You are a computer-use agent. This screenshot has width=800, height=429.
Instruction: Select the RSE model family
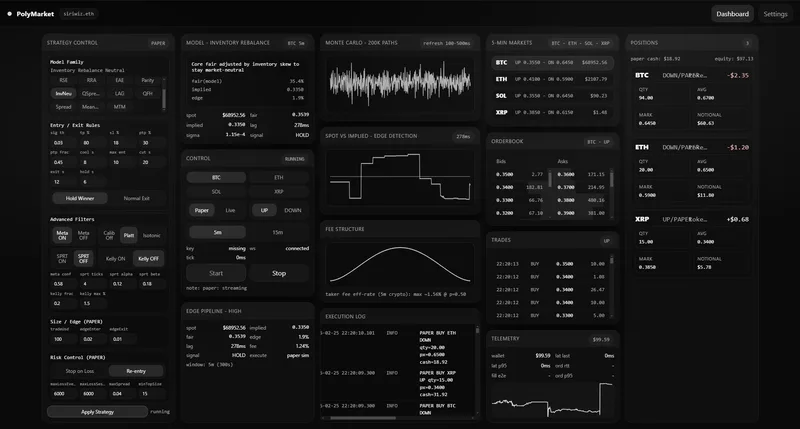point(63,80)
